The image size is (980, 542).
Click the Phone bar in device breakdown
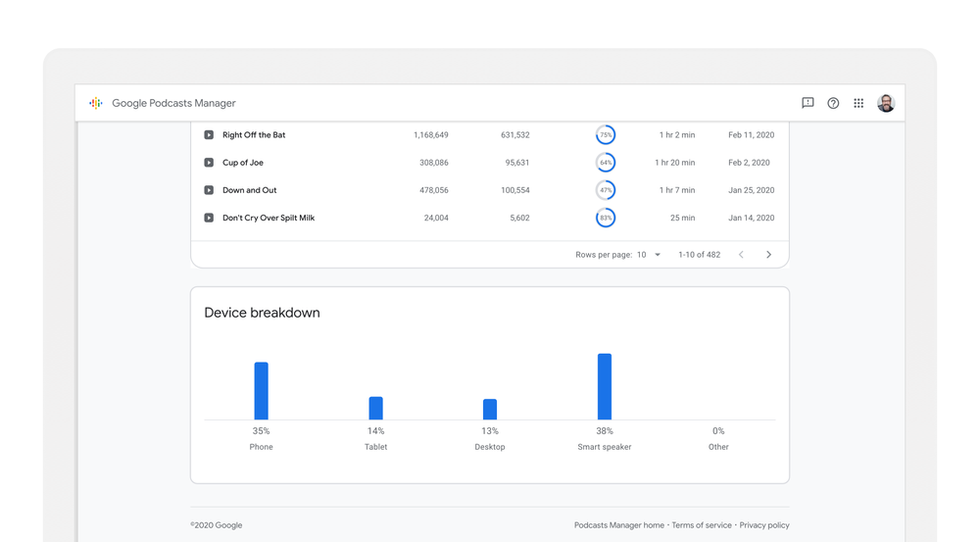point(261,391)
